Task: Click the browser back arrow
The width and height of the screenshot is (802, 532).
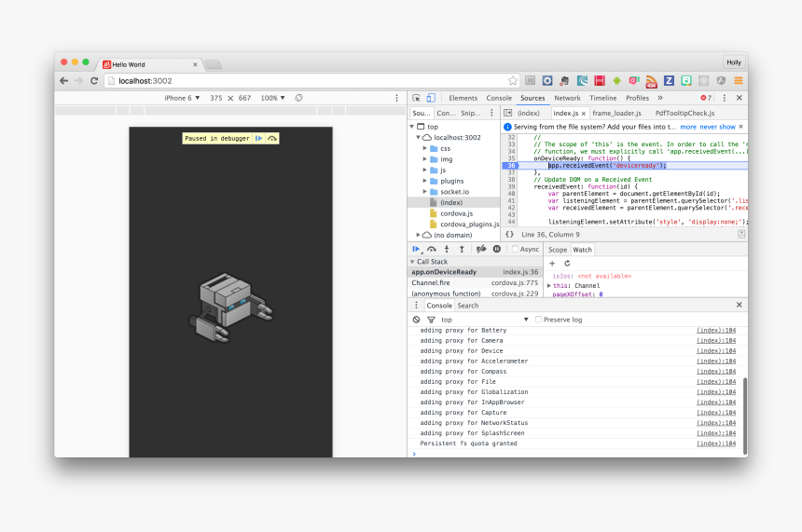Action: click(x=64, y=81)
